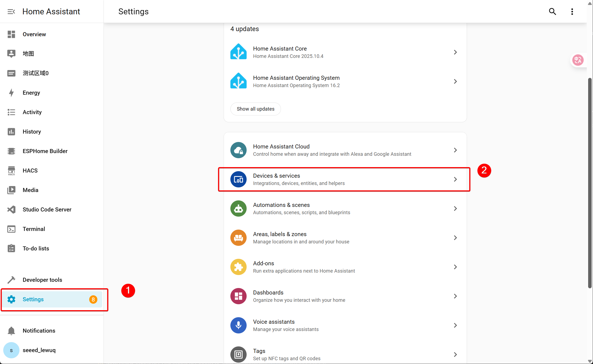Open the three-dot overflow menu
This screenshot has width=593, height=364.
point(572,12)
